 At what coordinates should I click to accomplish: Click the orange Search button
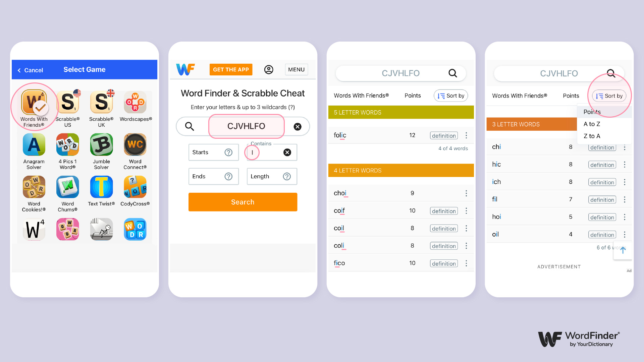pyautogui.click(x=243, y=202)
